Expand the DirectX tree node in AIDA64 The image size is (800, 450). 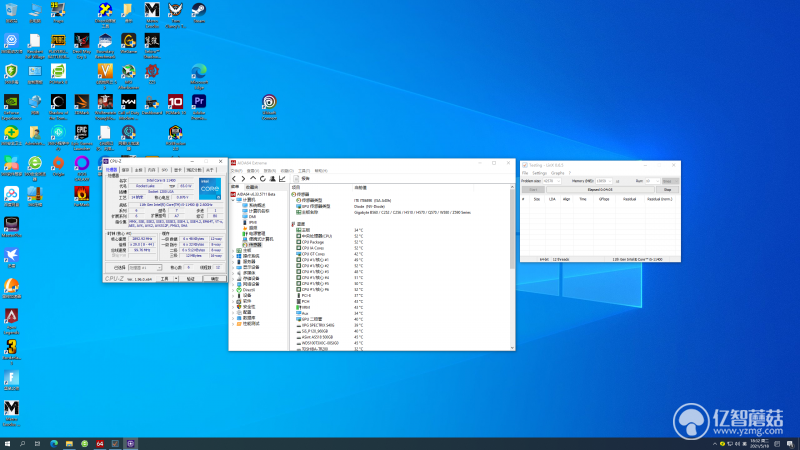[234, 290]
